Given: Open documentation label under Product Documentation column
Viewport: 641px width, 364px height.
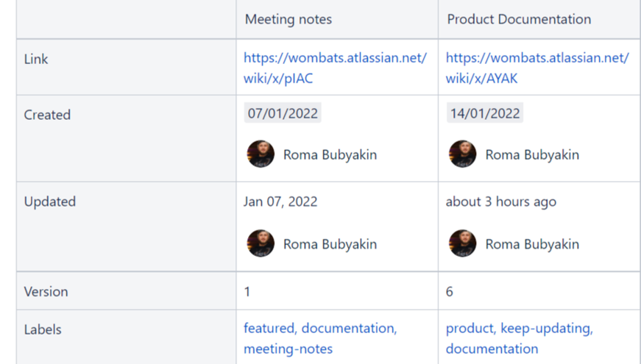Looking at the screenshot, I should [x=492, y=349].
